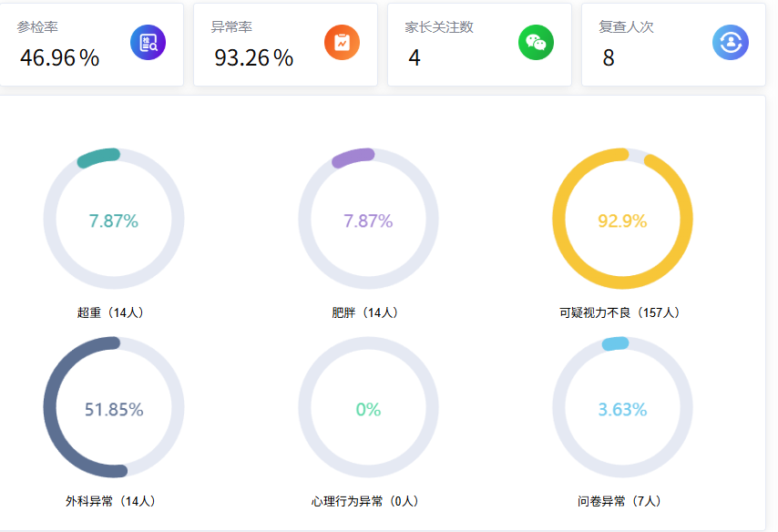Click the 复查人次 label
Viewport: 778px width, 532px height.
click(626, 26)
